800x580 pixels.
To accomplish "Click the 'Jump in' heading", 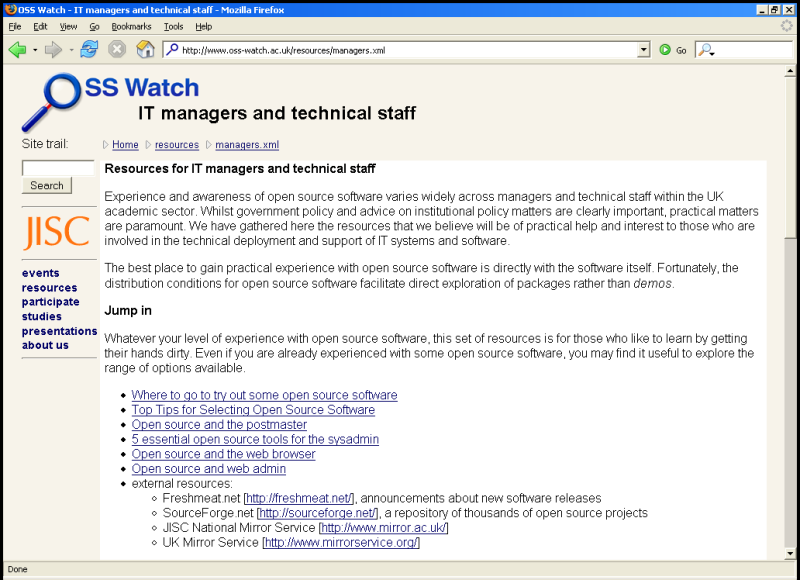I will click(128, 311).
